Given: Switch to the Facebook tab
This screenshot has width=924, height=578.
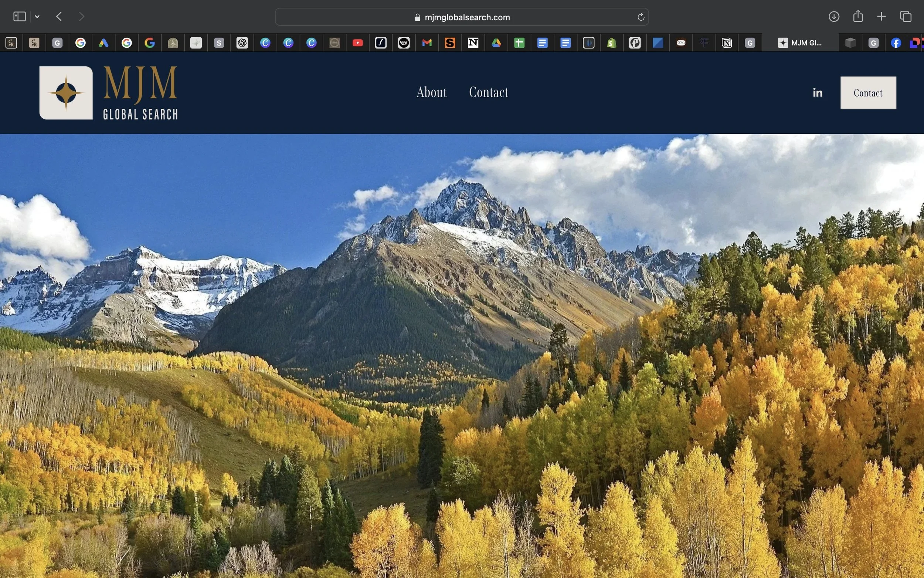Looking at the screenshot, I should click(x=896, y=43).
